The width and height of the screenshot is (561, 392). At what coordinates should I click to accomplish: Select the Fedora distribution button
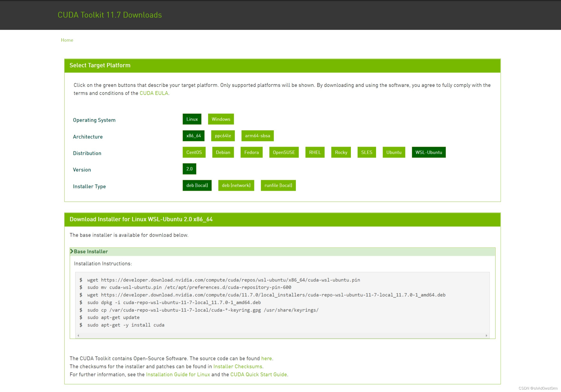251,152
